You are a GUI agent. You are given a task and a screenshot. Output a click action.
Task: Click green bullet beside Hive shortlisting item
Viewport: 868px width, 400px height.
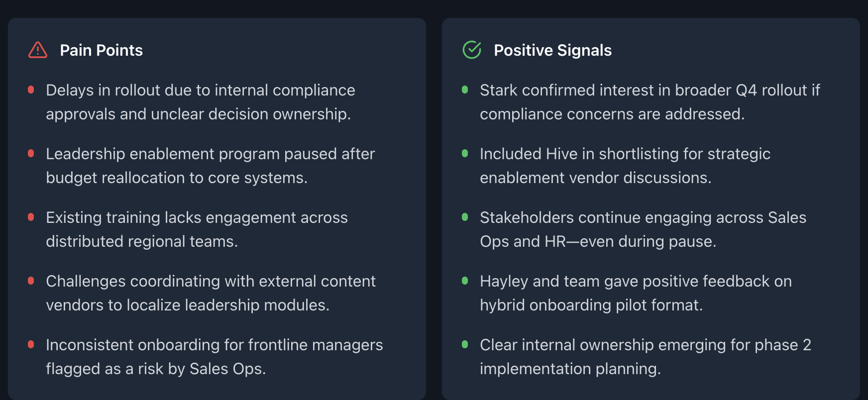465,153
